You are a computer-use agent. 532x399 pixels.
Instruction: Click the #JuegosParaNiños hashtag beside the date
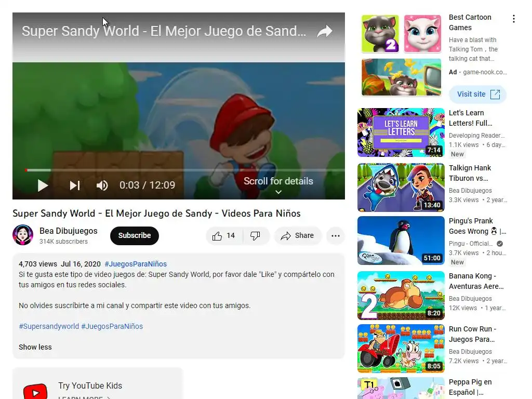pyautogui.click(x=136, y=264)
